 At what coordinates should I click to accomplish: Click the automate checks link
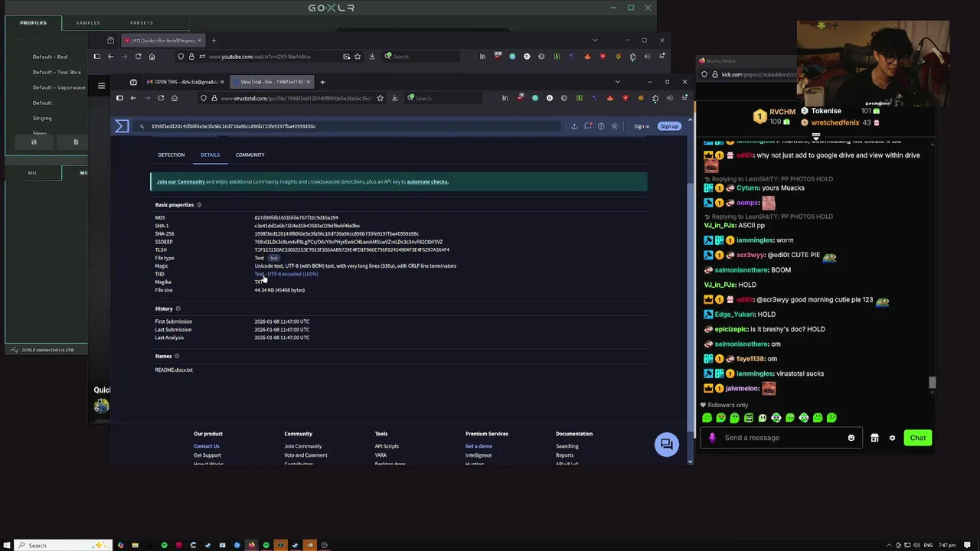(427, 181)
